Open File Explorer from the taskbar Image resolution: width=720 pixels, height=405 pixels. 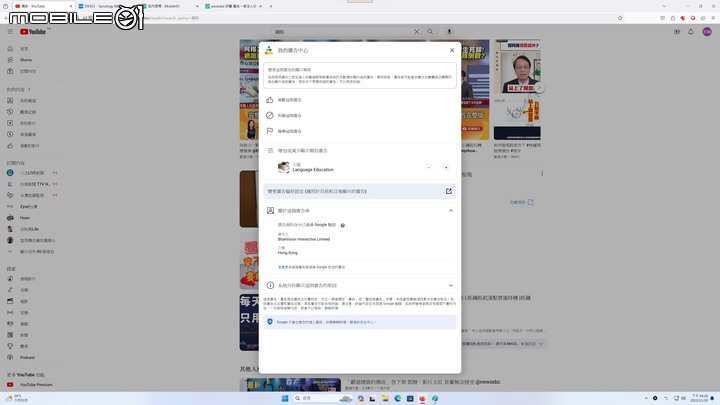click(385, 398)
